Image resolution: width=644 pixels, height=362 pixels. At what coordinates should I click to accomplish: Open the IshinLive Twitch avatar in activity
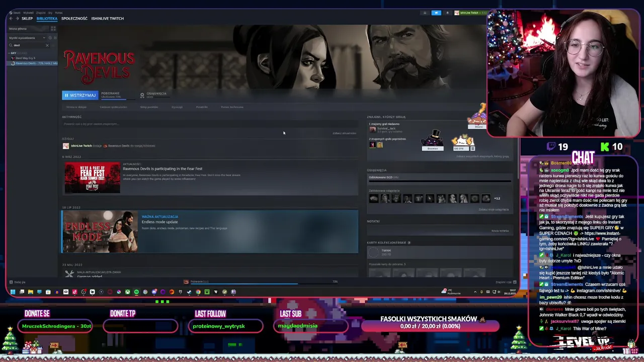click(66, 146)
